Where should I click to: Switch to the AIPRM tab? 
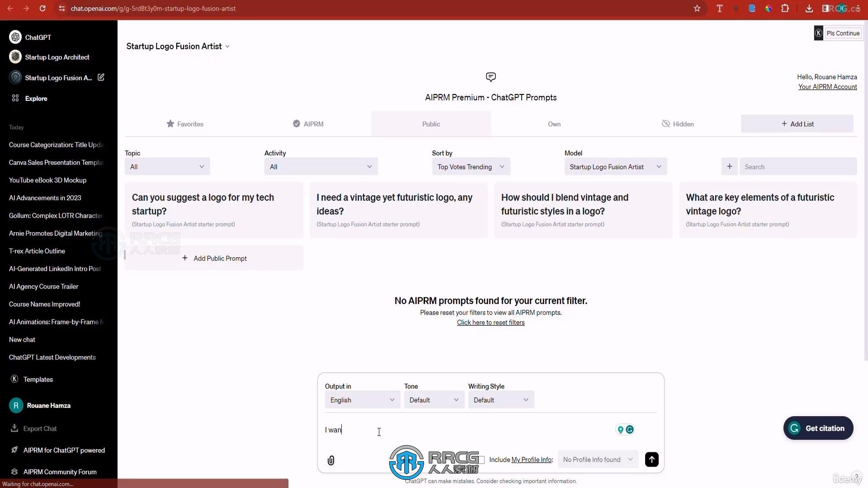coord(308,124)
